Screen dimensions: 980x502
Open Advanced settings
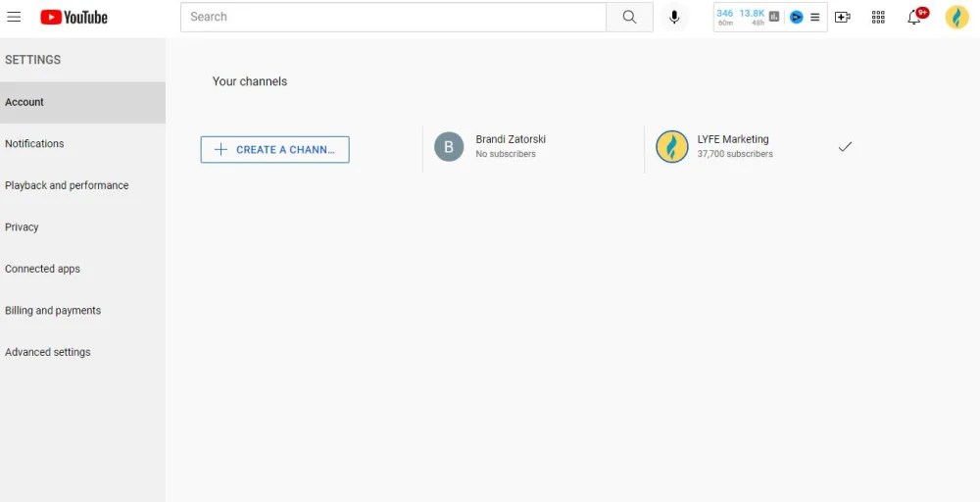(82, 352)
